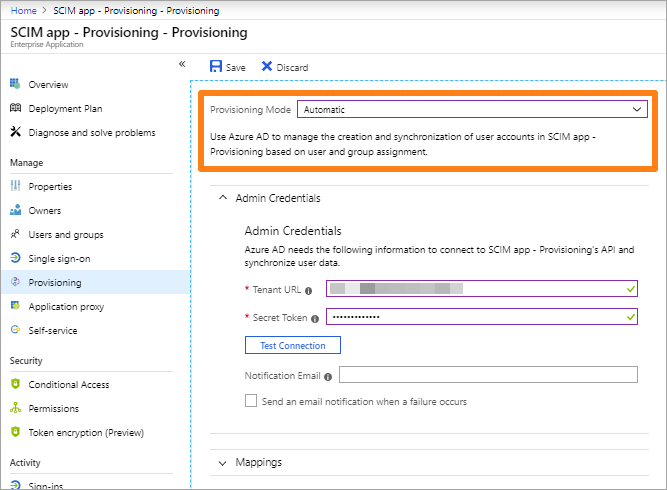Enable email notification when failure occurs
667x490 pixels.
(x=251, y=401)
